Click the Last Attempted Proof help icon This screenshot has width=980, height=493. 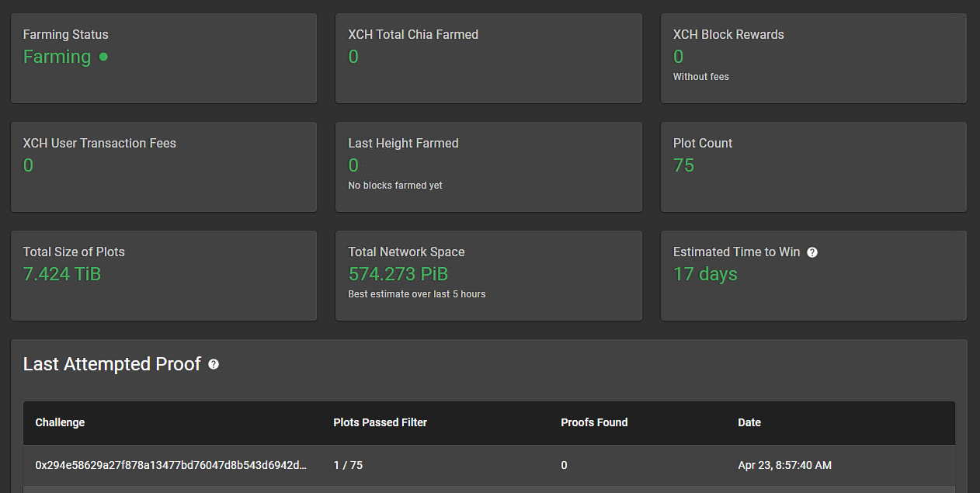[214, 364]
